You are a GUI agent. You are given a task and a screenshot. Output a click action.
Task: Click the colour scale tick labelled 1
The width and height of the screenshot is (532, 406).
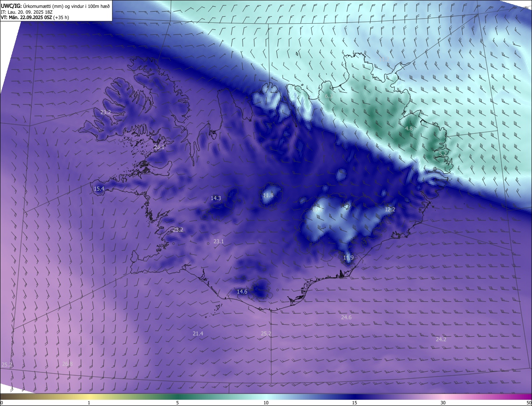point(89,403)
